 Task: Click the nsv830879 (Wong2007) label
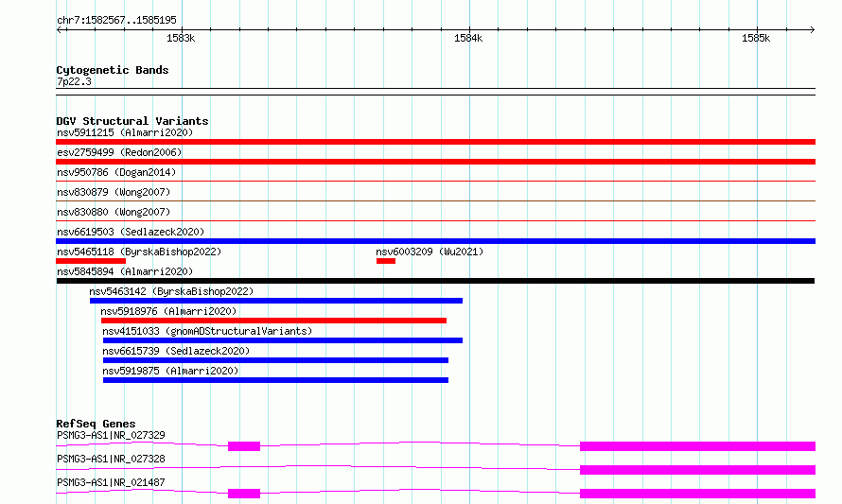114,192
